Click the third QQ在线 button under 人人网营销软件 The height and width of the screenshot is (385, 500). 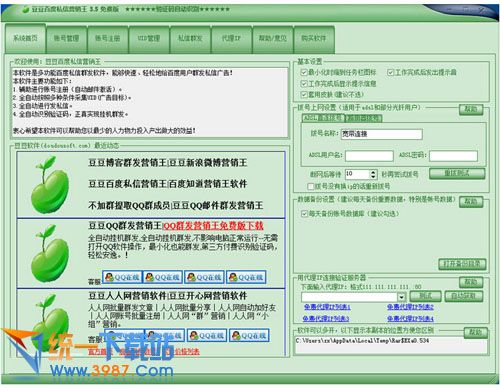207,335
